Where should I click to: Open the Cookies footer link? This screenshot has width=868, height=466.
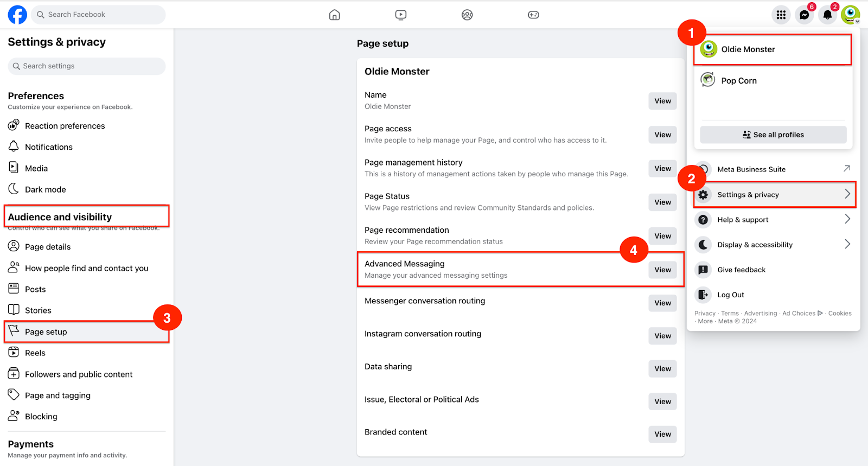coord(840,313)
